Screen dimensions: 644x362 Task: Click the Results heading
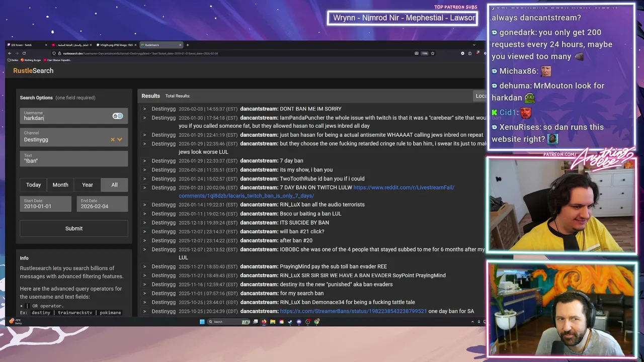click(x=150, y=96)
